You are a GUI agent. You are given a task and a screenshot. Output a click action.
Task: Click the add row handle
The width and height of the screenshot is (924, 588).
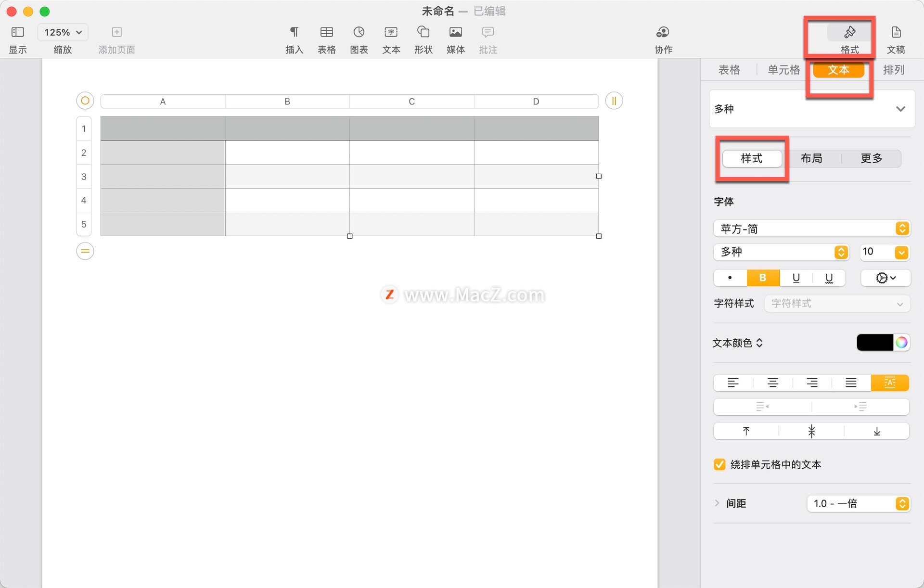[x=85, y=251]
